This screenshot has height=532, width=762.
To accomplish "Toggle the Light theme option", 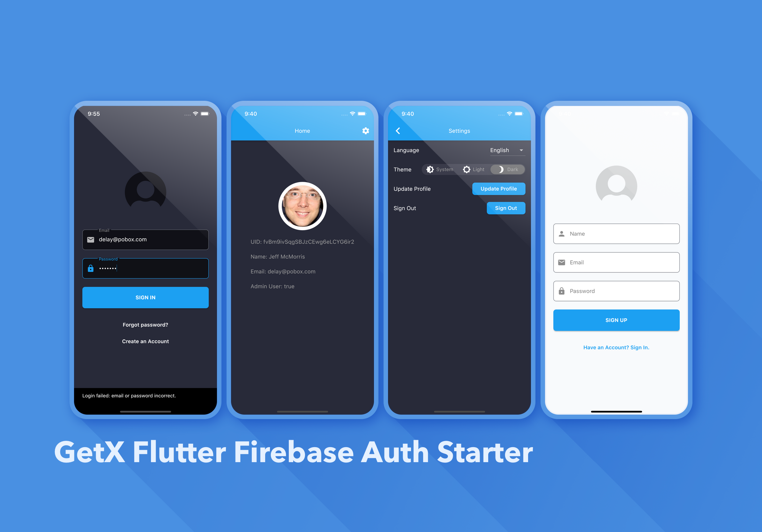I will point(475,169).
